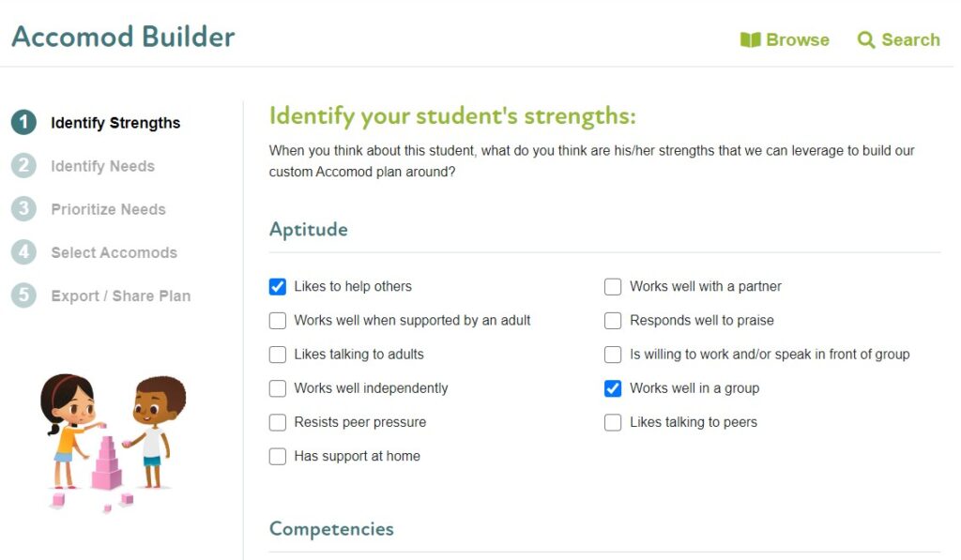961x560 pixels.
Task: Click the Browse book icon
Action: tap(751, 39)
